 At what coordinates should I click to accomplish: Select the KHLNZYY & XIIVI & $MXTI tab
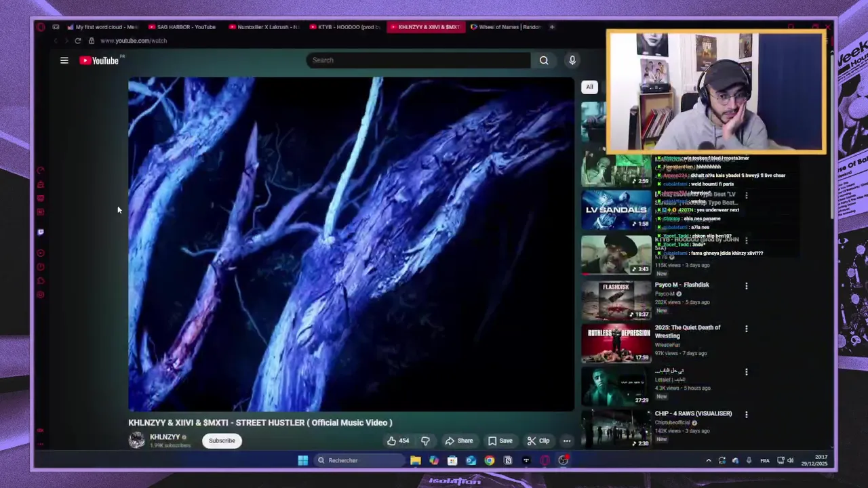[x=425, y=27]
